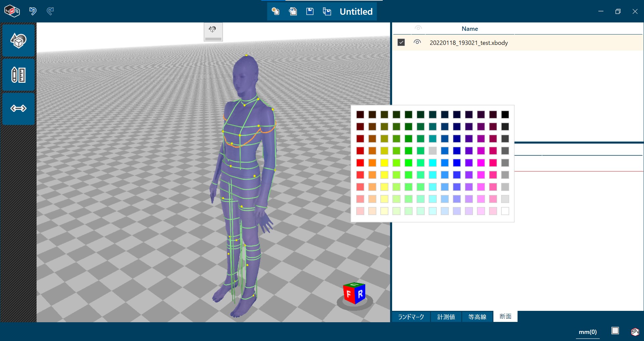The width and height of the screenshot is (644, 341).
Task: Hide the 20220118_193021_test.xbody model with its eye icon
Action: coord(417,42)
